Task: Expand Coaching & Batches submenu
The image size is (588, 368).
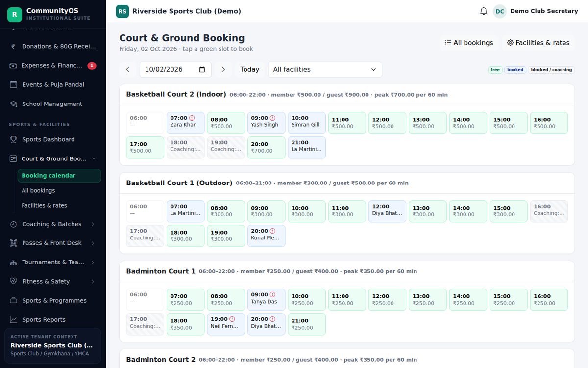Action: coord(93,224)
